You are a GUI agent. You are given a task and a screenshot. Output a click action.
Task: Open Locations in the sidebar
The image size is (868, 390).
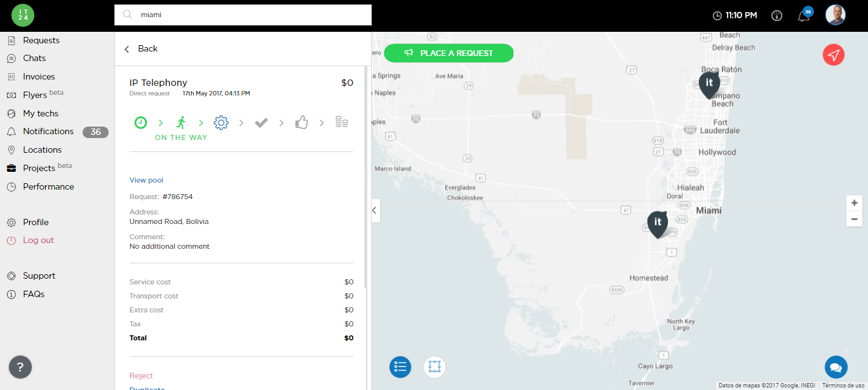[x=42, y=150]
